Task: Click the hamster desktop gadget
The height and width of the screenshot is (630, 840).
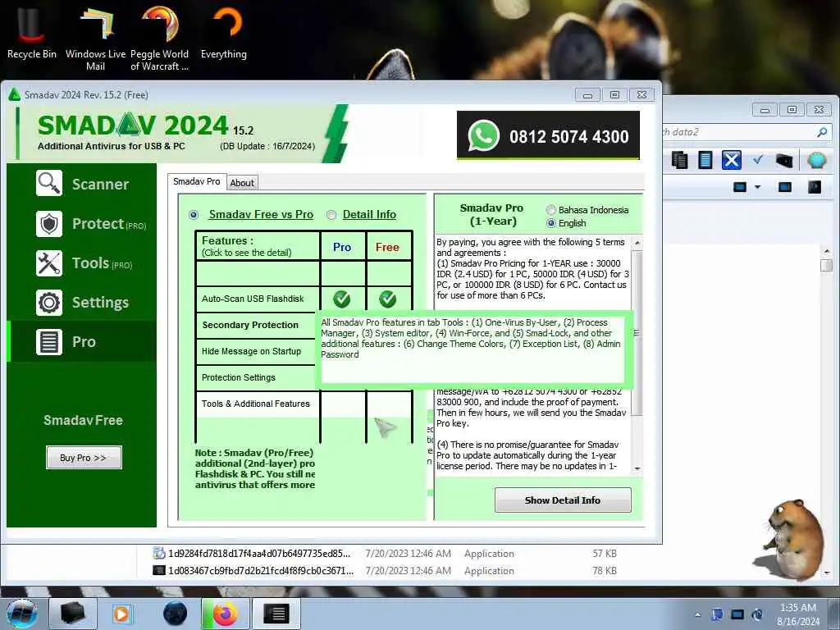Action: (790, 539)
